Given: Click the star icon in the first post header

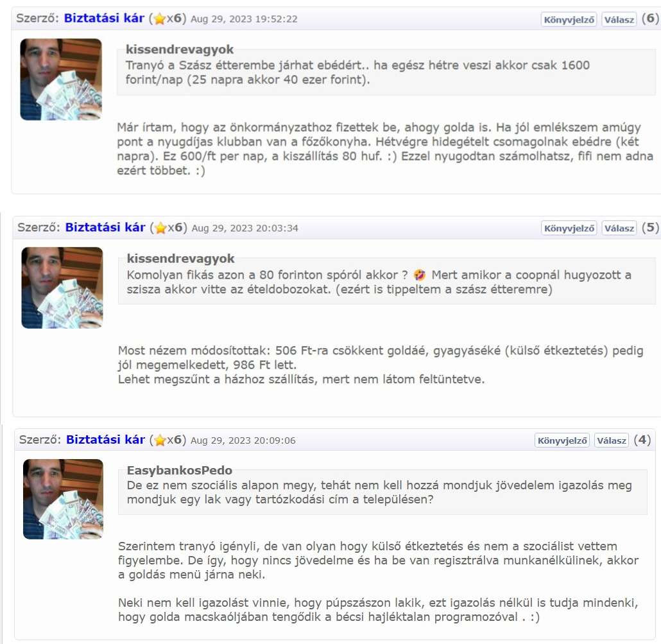Looking at the screenshot, I should pos(159,19).
